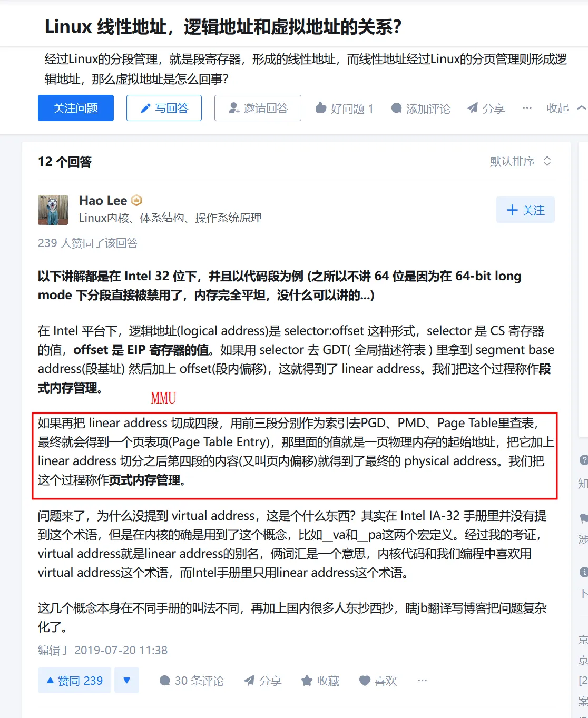588x718 pixels.
Task: Open the answer's bottom three-dots menu
Action: point(422,681)
